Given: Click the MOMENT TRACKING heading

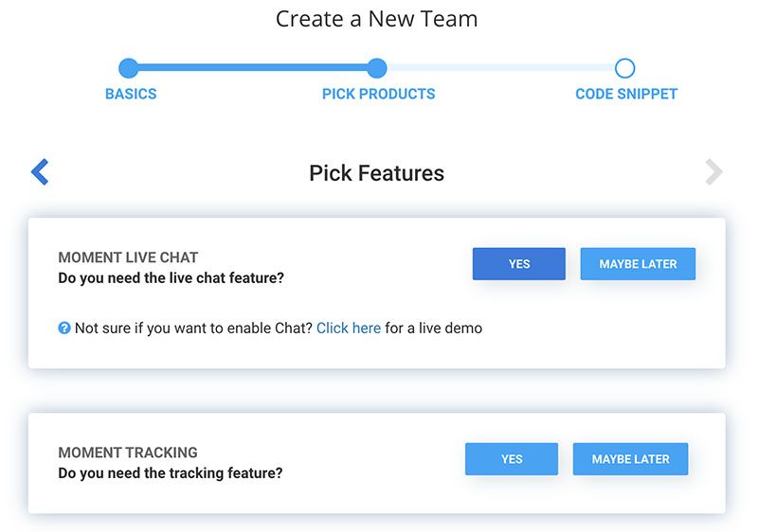Looking at the screenshot, I should click(x=128, y=452).
